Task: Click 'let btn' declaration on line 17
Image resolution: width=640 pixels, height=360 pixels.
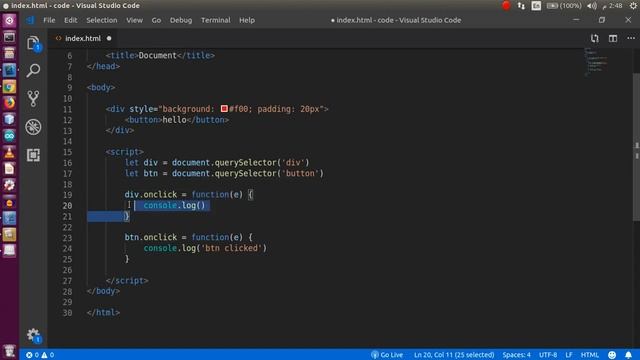Action: coord(141,173)
